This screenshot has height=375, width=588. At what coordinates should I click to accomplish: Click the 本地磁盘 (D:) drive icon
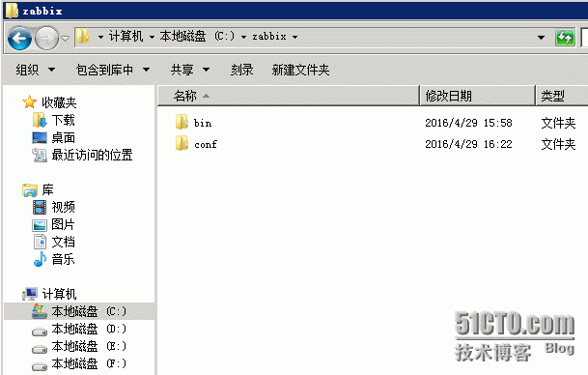click(x=40, y=331)
